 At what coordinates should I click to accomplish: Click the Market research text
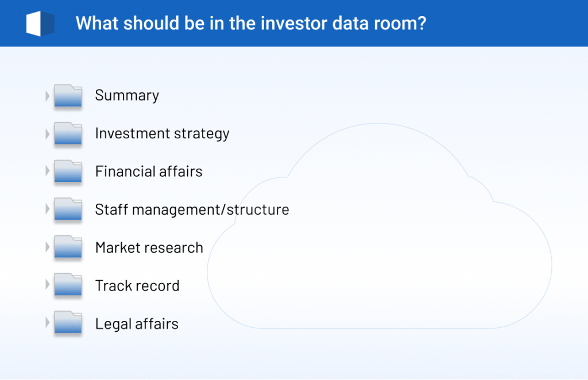149,248
